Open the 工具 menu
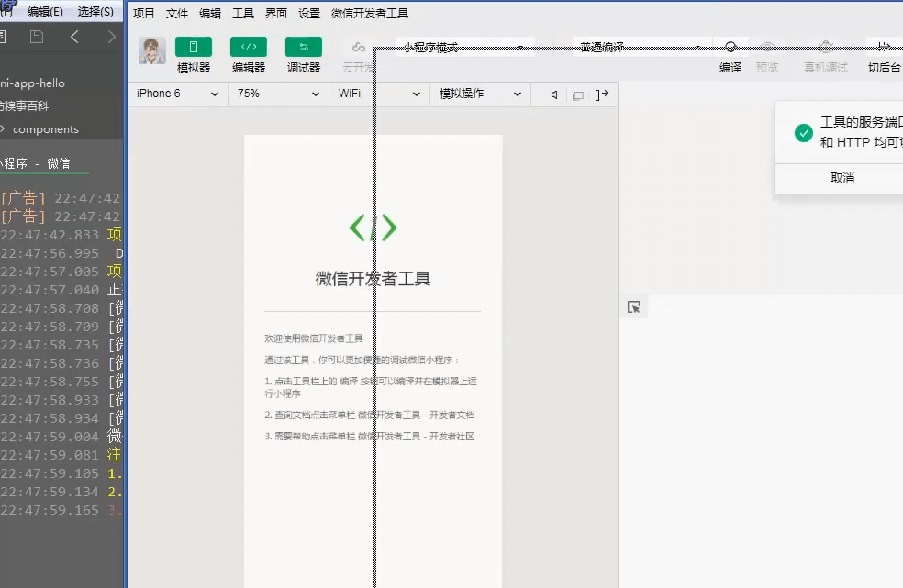 click(243, 13)
